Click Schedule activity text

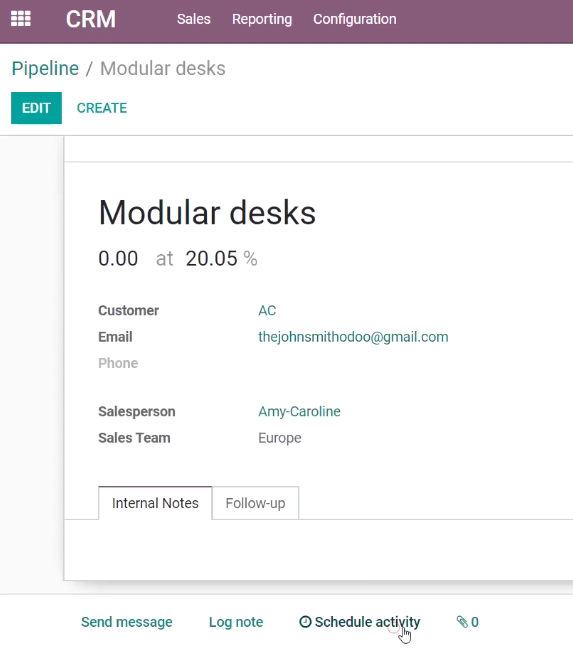tap(368, 622)
